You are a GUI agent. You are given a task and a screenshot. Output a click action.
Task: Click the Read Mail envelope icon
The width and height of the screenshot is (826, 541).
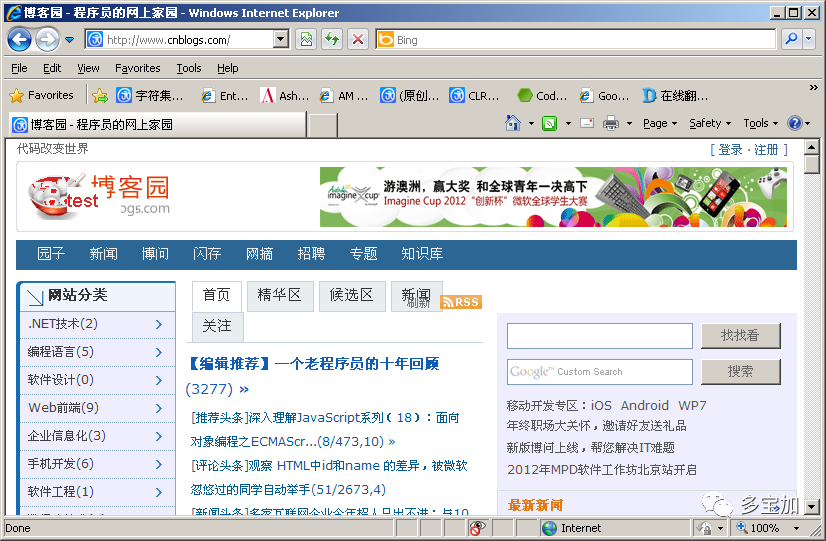[x=587, y=123]
